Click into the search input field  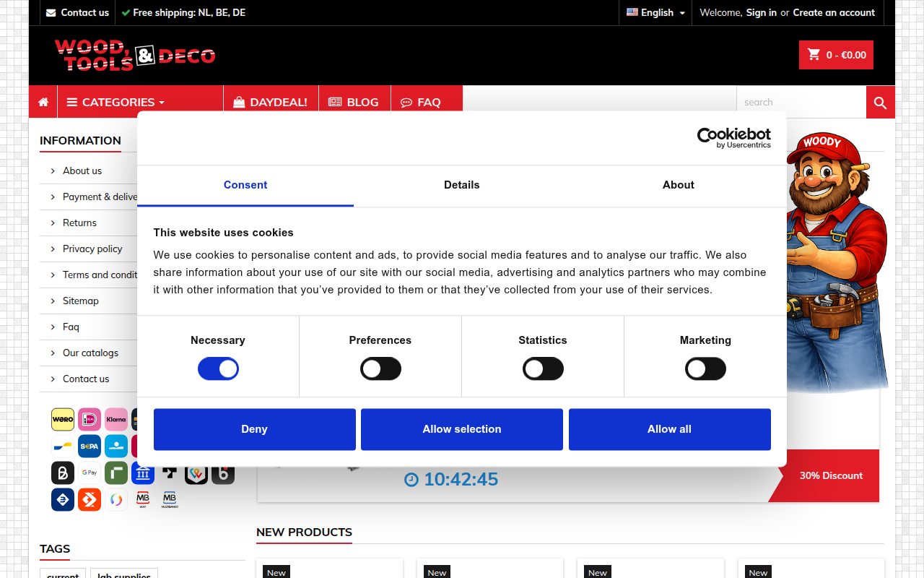coord(801,103)
